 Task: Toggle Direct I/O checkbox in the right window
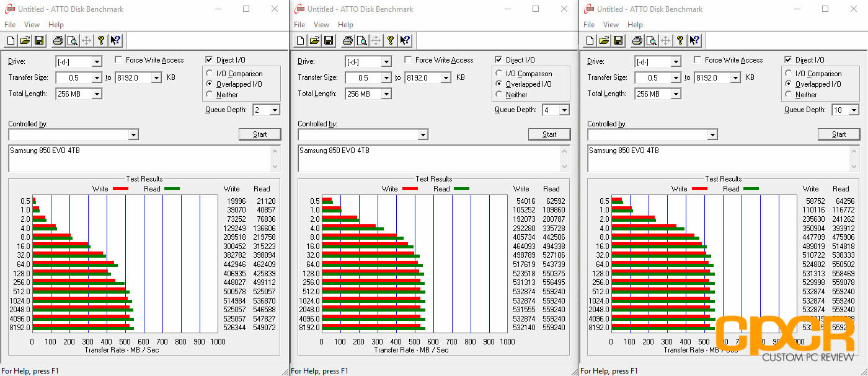pyautogui.click(x=788, y=60)
